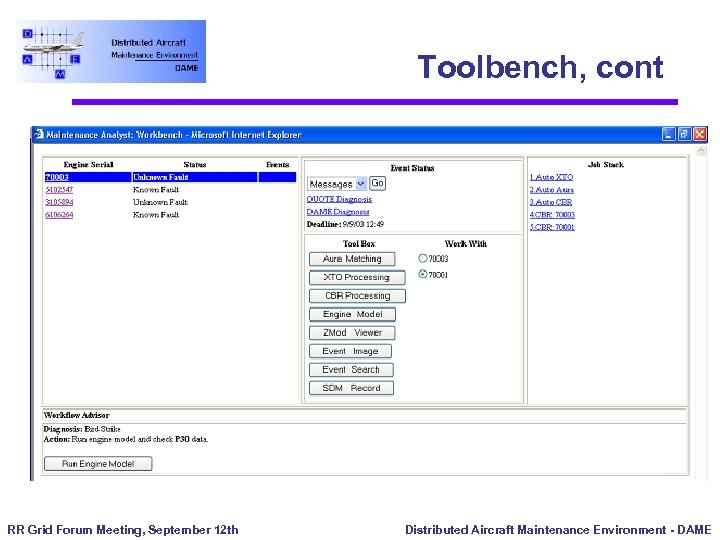Open the Engine Model tool

pyautogui.click(x=352, y=315)
